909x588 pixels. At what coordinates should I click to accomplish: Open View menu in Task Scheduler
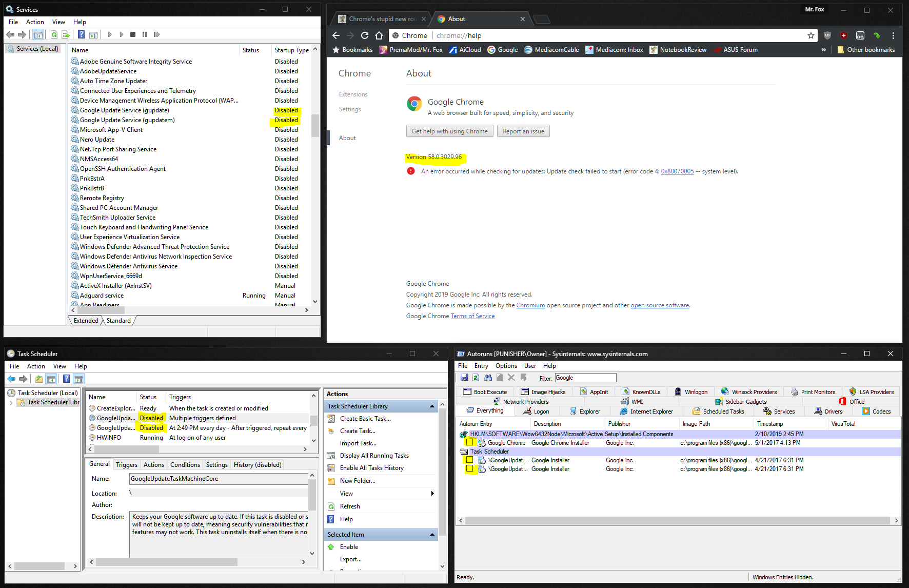coord(60,366)
